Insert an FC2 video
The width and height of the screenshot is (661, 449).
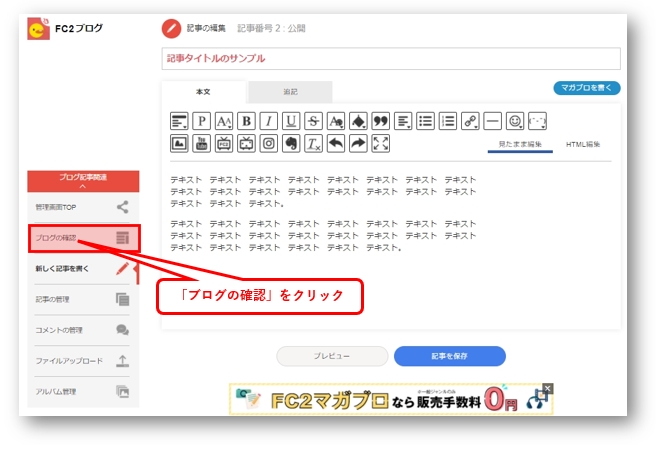224,143
